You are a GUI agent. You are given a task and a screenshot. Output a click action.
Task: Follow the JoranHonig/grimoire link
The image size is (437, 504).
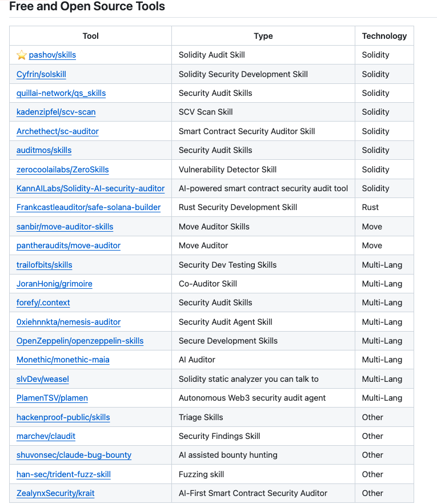tap(54, 284)
